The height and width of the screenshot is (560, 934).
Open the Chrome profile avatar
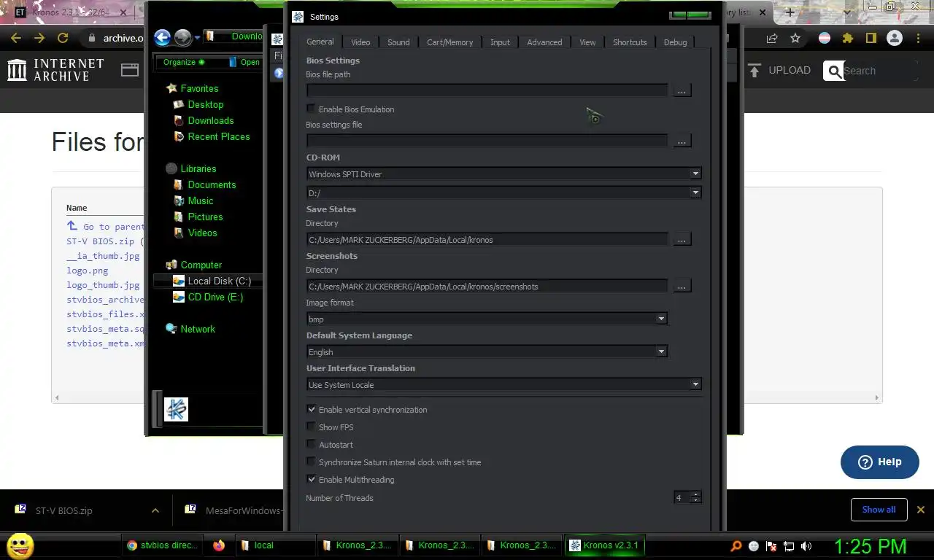click(x=894, y=38)
